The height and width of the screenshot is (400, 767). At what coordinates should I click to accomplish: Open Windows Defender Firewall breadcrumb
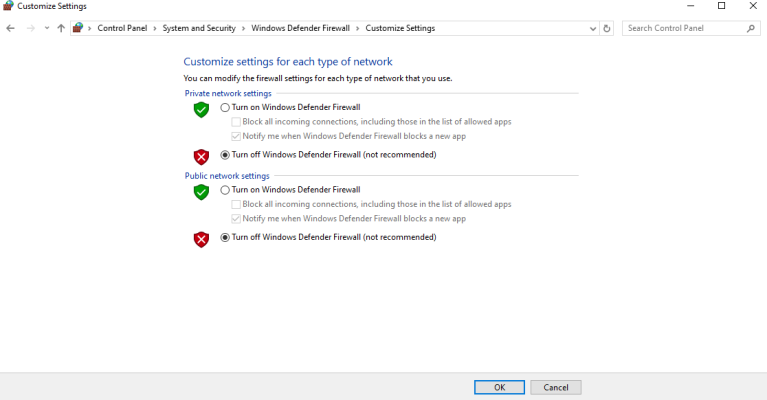tap(300, 28)
